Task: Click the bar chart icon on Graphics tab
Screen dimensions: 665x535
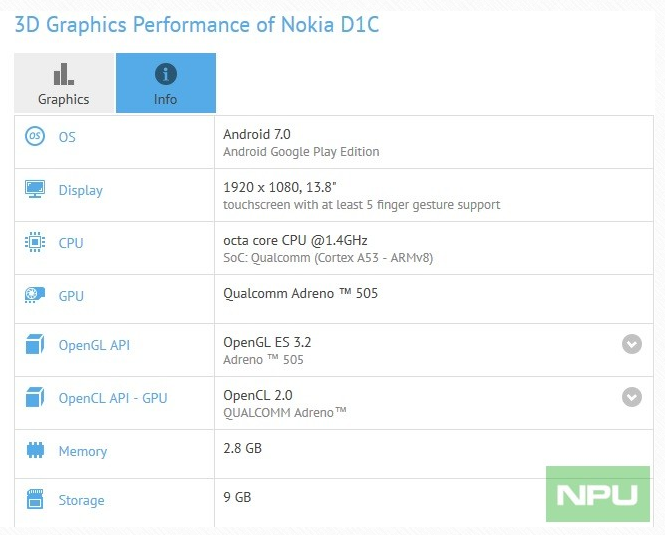Action: 64,74
